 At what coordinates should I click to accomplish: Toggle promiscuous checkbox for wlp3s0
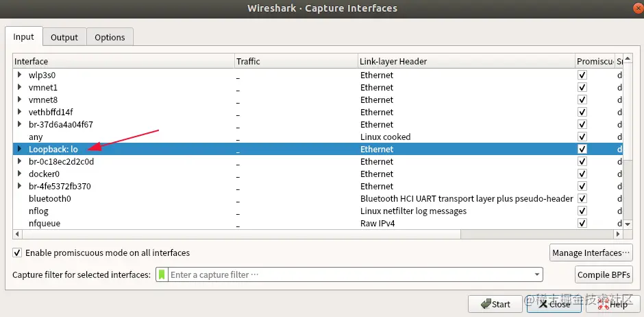(582, 75)
